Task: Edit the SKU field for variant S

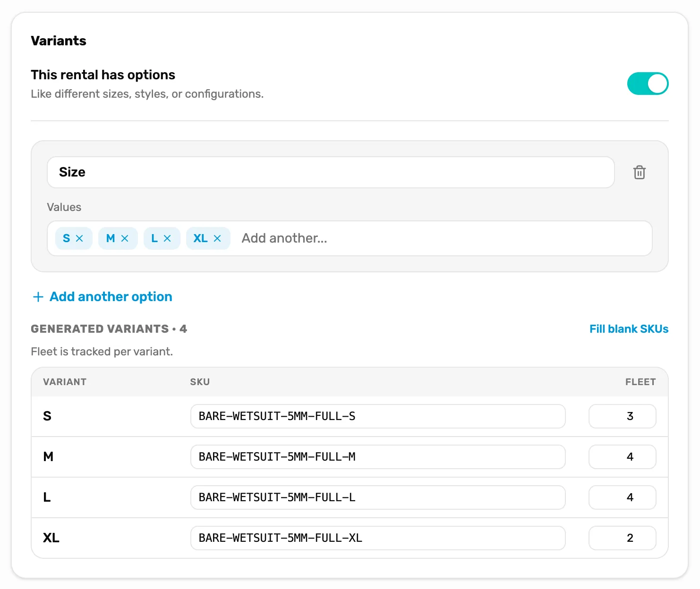Action: tap(378, 416)
